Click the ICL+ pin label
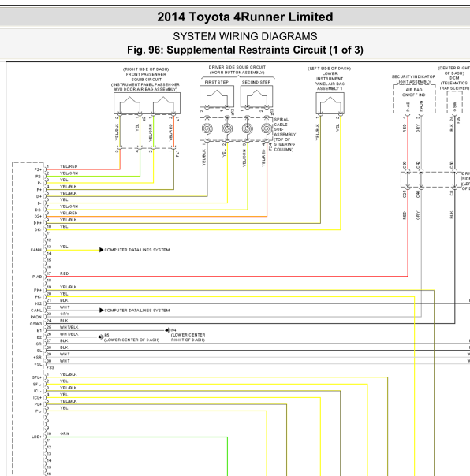 coord(37,398)
